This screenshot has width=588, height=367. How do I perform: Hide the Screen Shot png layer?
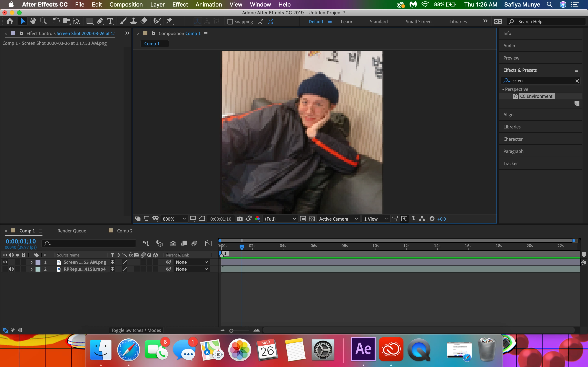pos(5,262)
